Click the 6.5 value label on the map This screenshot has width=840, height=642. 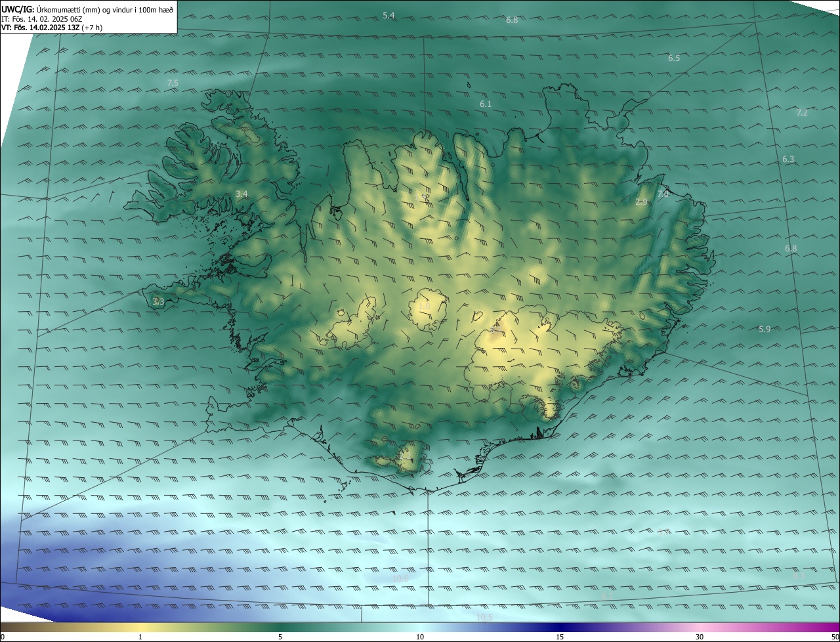point(674,58)
